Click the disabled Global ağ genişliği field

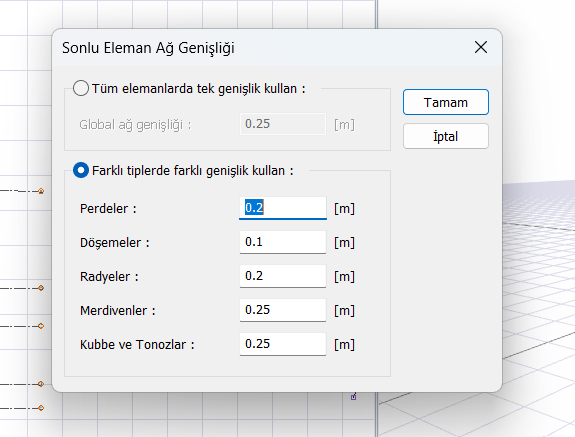click(x=283, y=124)
